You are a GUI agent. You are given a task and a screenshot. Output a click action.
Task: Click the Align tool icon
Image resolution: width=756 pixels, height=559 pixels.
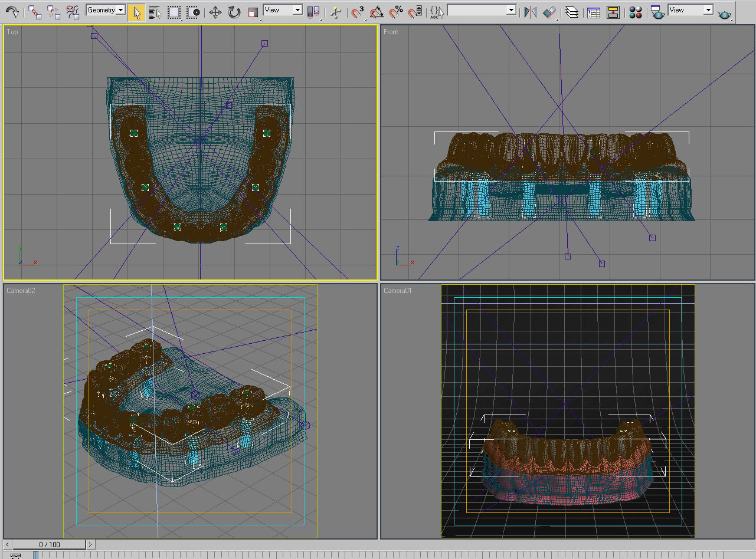[549, 12]
